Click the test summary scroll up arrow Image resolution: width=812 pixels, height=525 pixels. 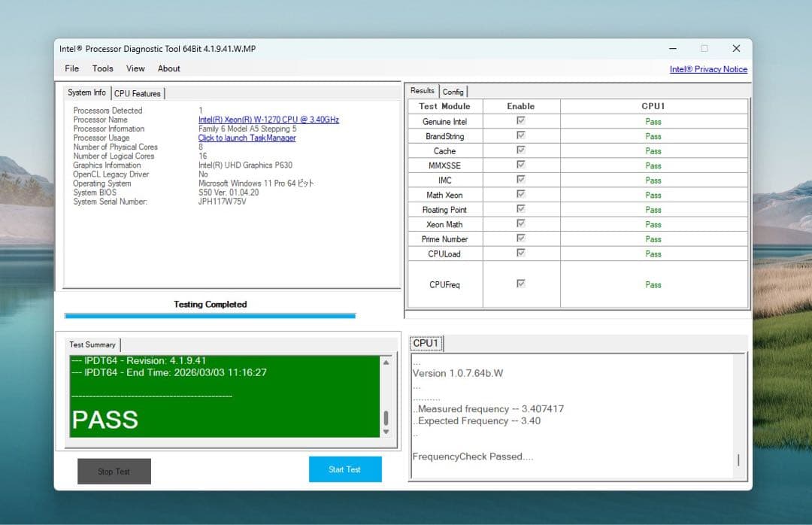click(x=386, y=363)
